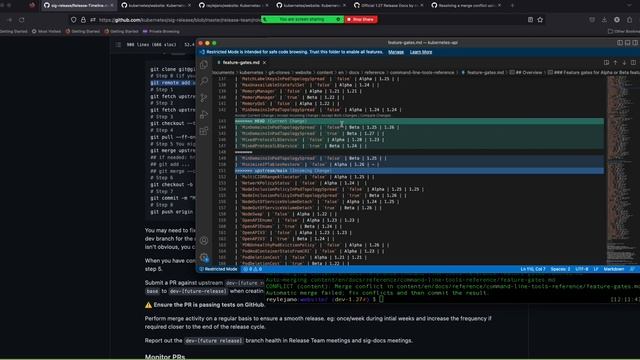This screenshot has height=360, width=640.
Task: Click the 'You are screen sharing' indicator
Action: click(302, 19)
